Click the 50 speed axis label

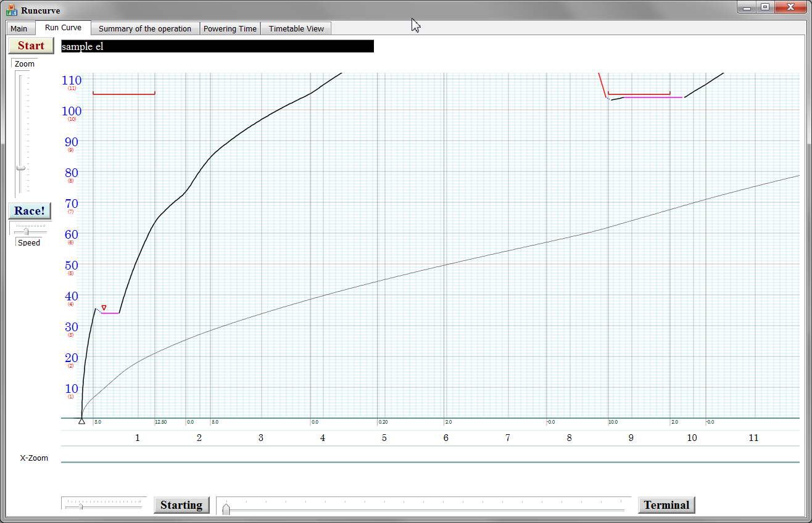(72, 265)
